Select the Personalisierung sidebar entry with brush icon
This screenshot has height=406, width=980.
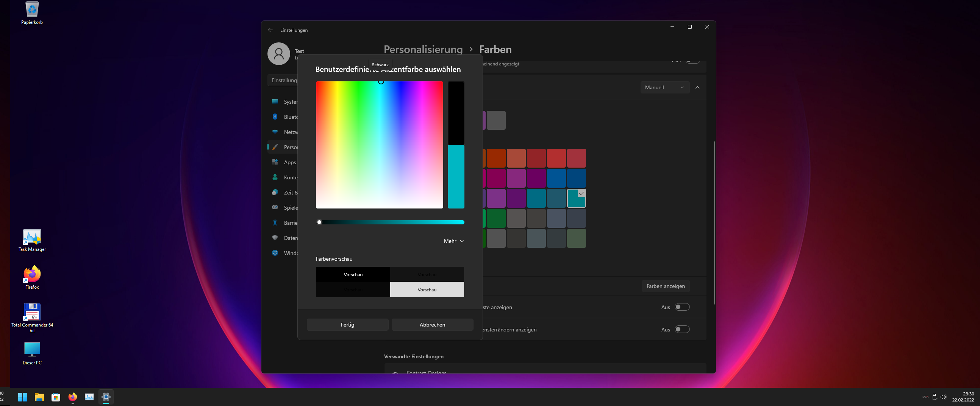tap(283, 147)
